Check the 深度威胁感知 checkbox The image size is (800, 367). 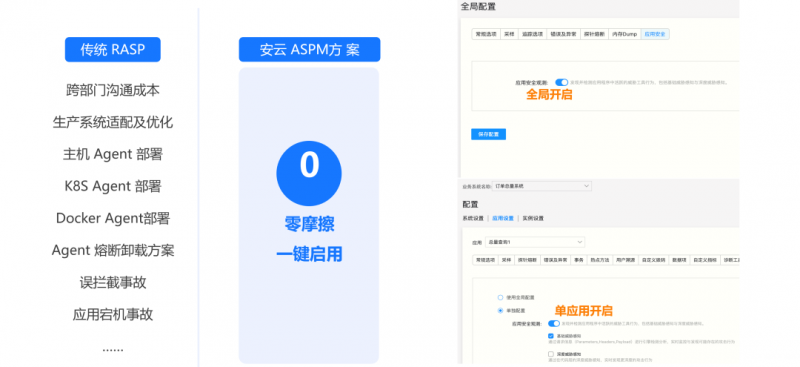click(x=551, y=353)
